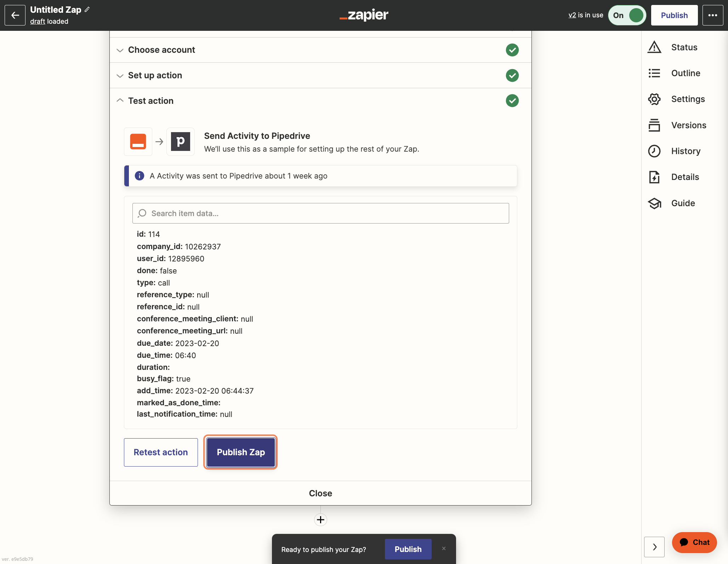The image size is (728, 564).
Task: Focus the Search item data field
Action: [320, 213]
